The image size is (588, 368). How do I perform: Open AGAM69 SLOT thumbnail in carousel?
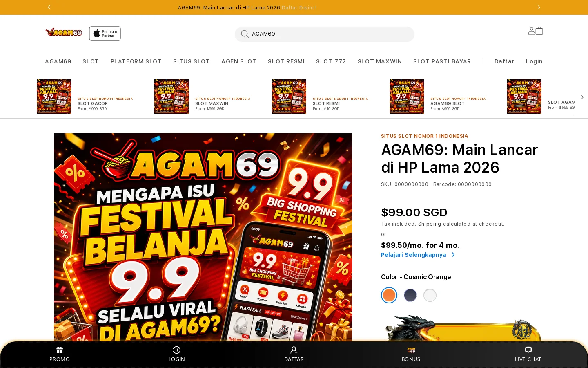tap(407, 96)
